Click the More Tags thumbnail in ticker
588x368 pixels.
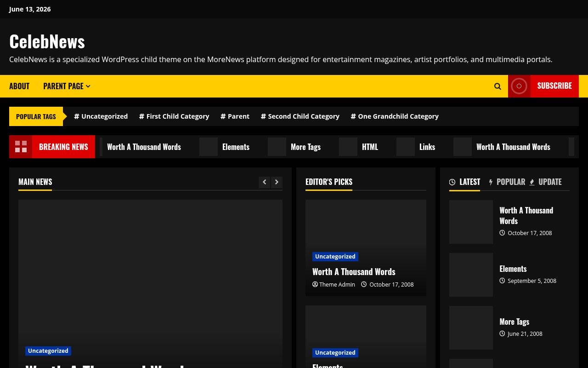point(277,147)
